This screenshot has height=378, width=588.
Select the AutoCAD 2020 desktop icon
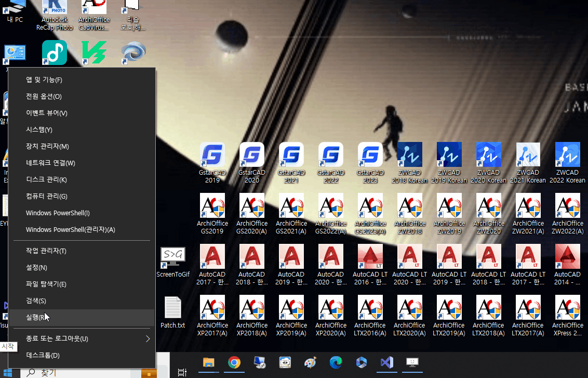pyautogui.click(x=331, y=264)
